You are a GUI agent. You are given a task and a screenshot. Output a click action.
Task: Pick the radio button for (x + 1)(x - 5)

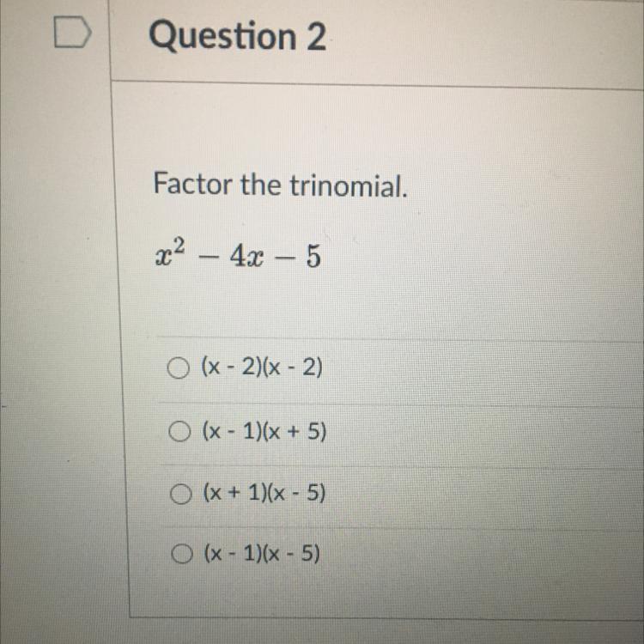[x=180, y=493]
